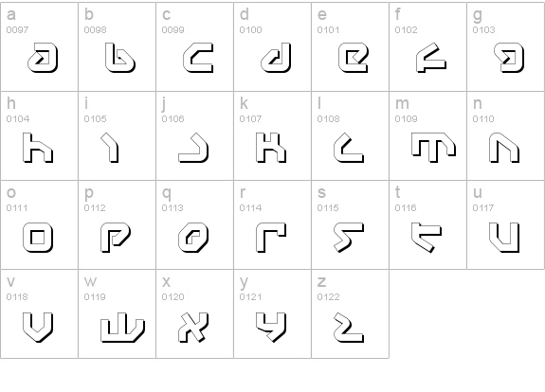Select the q glyph cell 0113
The width and height of the screenshot is (545, 392).
(x=194, y=224)
